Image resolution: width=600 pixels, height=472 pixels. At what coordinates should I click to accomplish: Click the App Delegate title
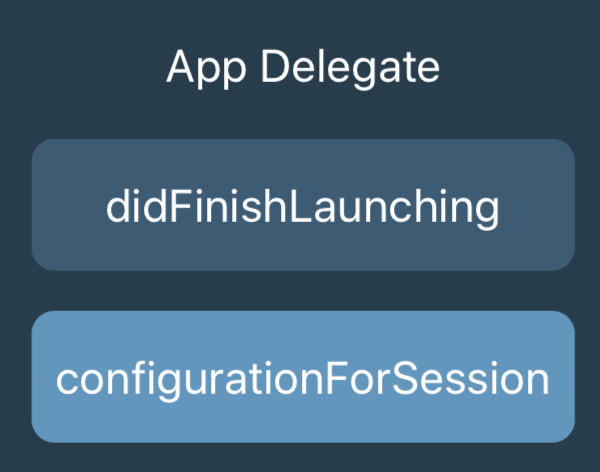pyautogui.click(x=303, y=68)
